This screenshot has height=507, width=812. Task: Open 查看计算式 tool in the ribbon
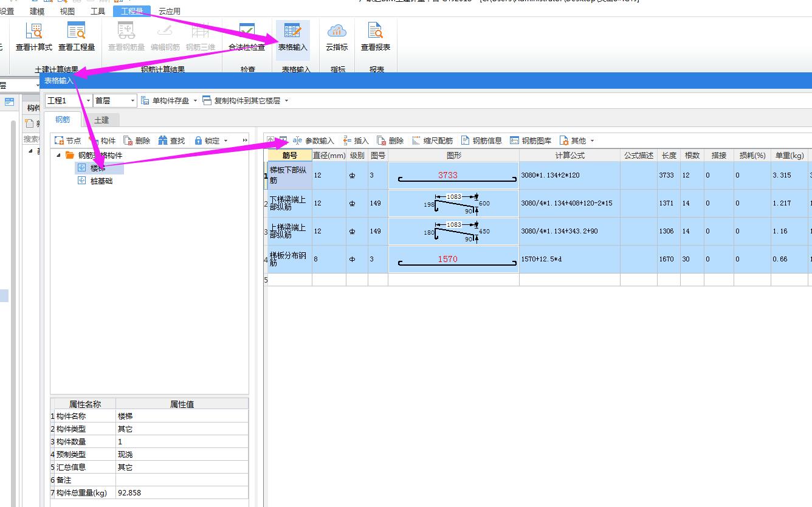[34, 36]
